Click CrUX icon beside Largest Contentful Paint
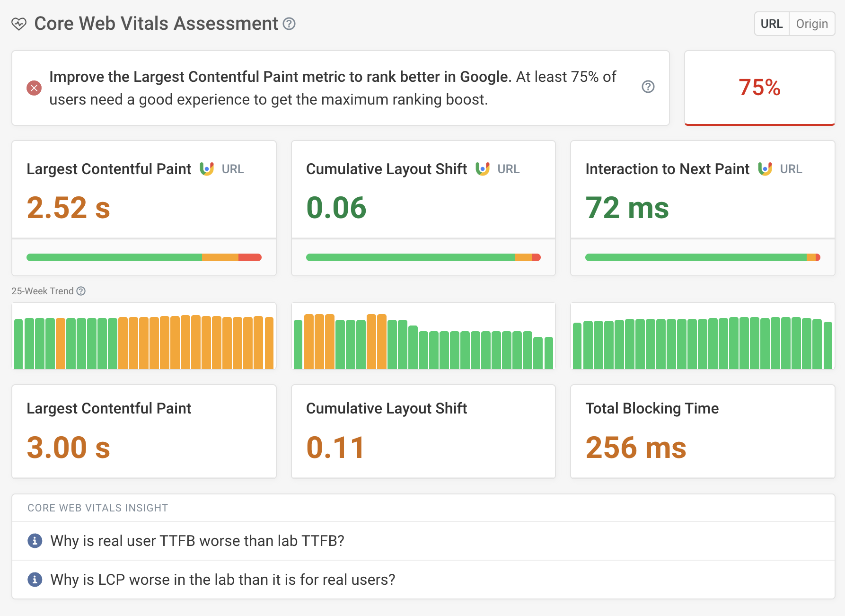Image resolution: width=845 pixels, height=616 pixels. [207, 169]
